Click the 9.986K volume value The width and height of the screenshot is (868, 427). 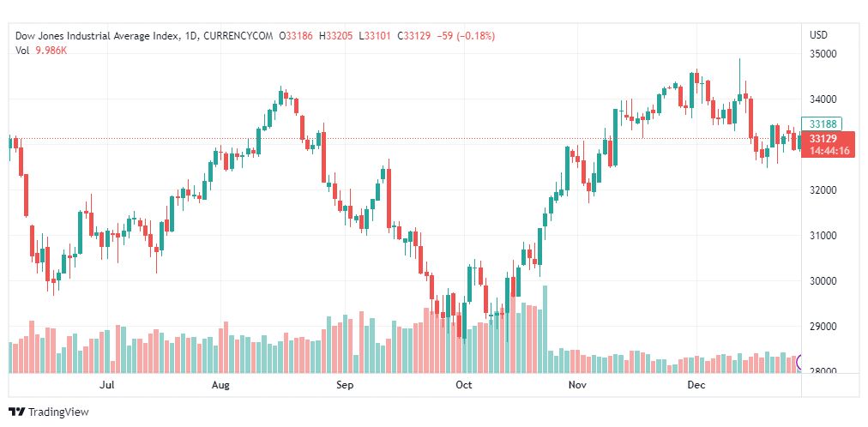pyautogui.click(x=51, y=50)
